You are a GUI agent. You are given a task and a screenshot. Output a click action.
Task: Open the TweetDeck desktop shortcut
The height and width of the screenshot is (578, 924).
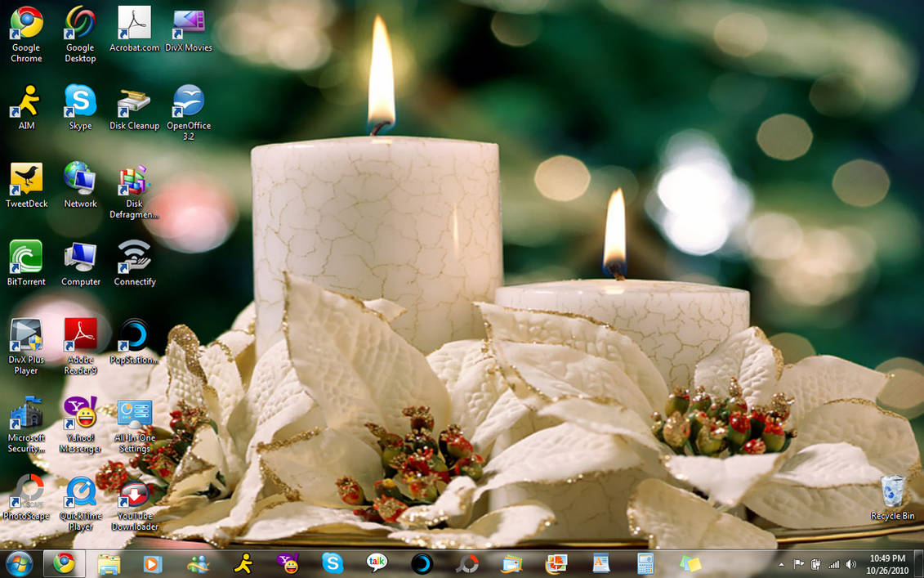pyautogui.click(x=26, y=186)
